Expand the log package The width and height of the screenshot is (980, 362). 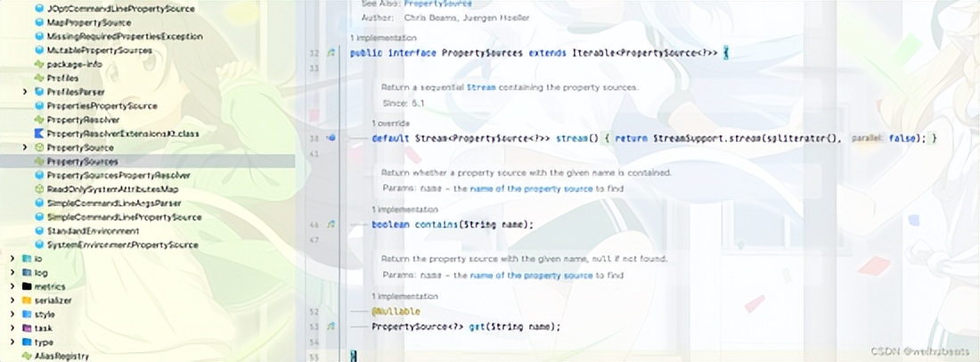coord(12,273)
